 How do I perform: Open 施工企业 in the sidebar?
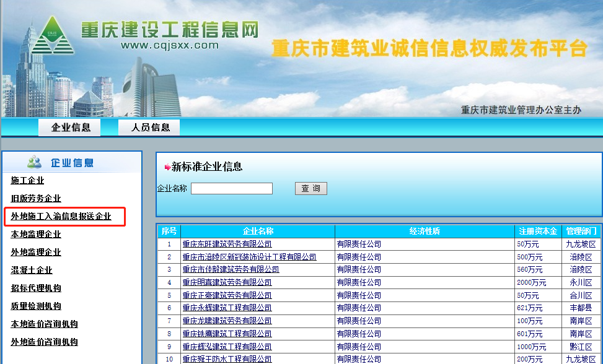[28, 181]
